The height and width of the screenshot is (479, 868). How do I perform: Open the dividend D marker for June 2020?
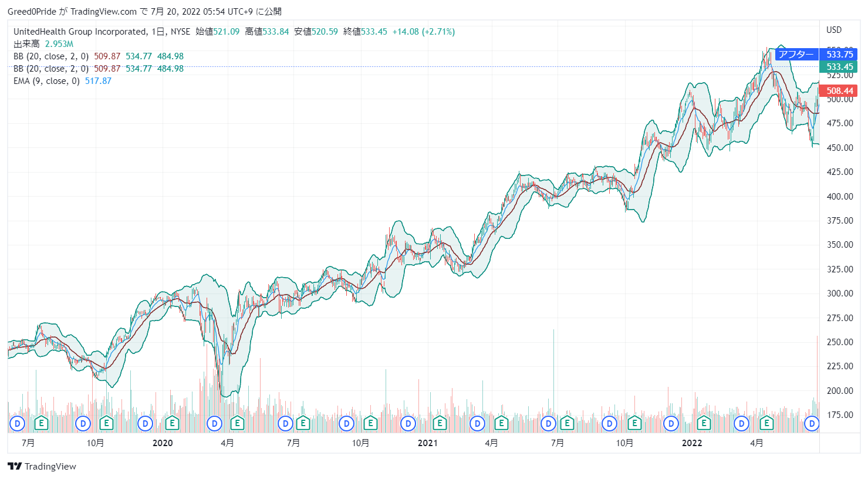[285, 423]
